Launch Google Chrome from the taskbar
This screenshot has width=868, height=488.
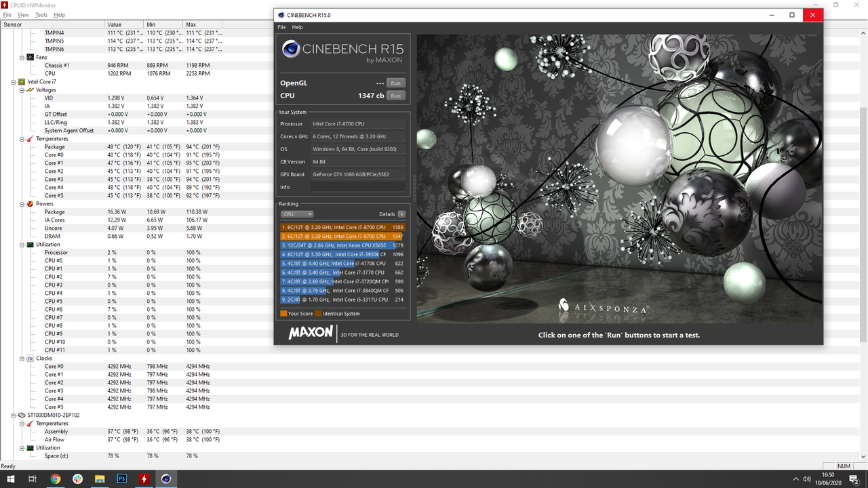pos(56,479)
